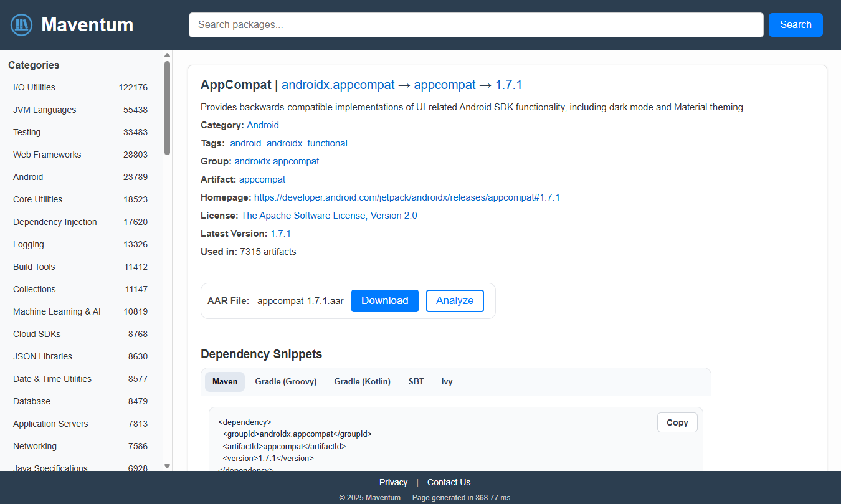Open the Web Frameworks category
This screenshot has height=504, width=841.
click(x=80, y=155)
